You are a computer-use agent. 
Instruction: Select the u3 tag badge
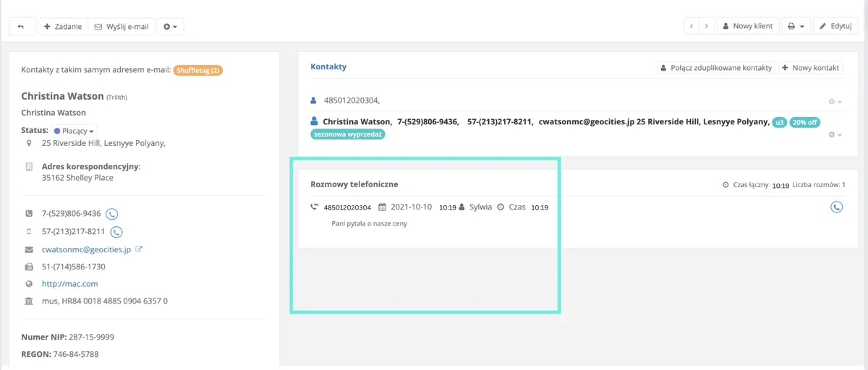click(779, 122)
